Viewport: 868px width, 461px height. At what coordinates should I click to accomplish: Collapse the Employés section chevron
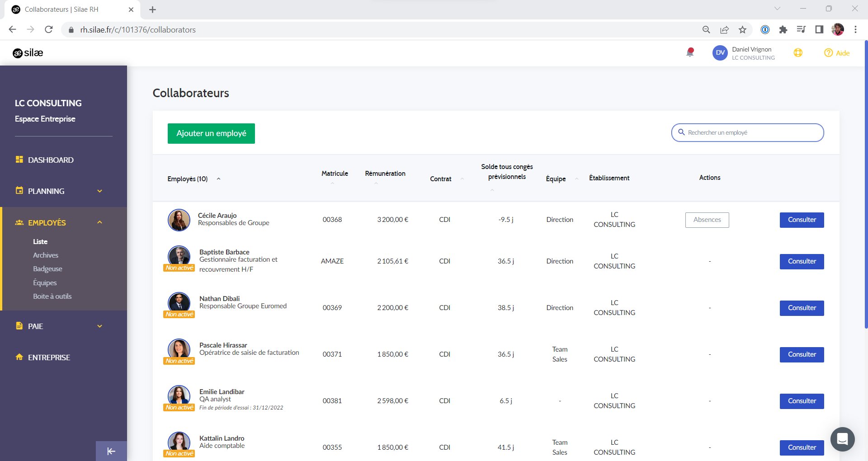99,222
